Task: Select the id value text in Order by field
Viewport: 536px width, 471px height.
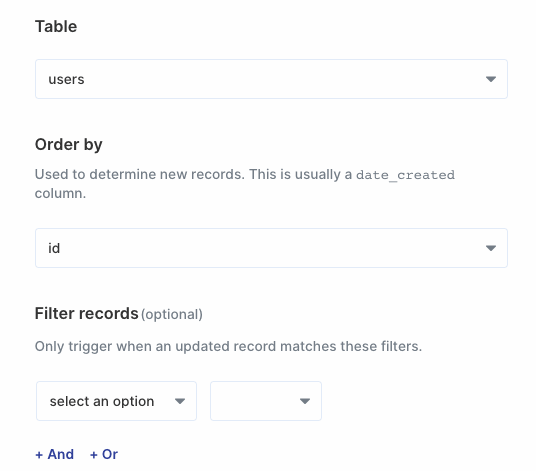Action: (54, 248)
